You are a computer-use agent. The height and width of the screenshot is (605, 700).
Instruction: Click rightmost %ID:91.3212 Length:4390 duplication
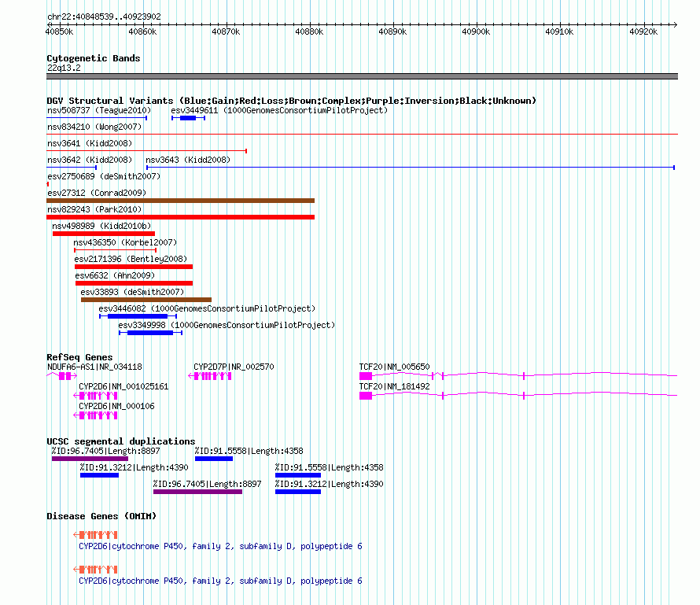[x=298, y=492]
